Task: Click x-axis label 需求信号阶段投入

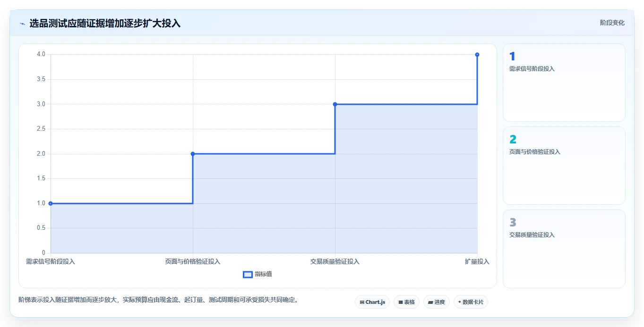Action: (51, 261)
